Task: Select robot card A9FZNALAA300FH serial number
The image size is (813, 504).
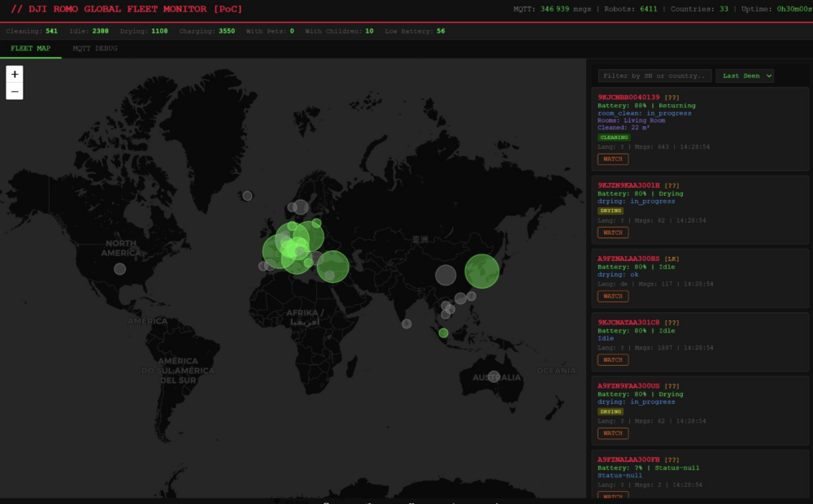Action: click(628, 459)
